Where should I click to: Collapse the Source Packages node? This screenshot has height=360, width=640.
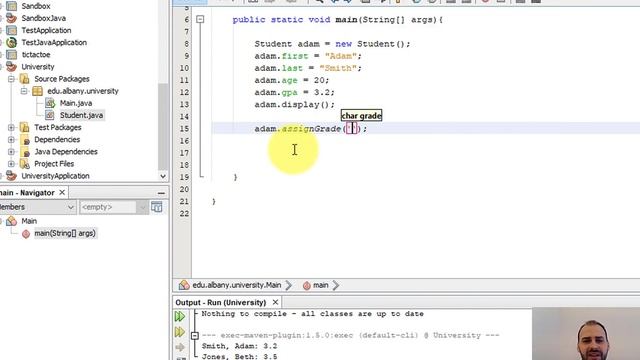click(11, 79)
